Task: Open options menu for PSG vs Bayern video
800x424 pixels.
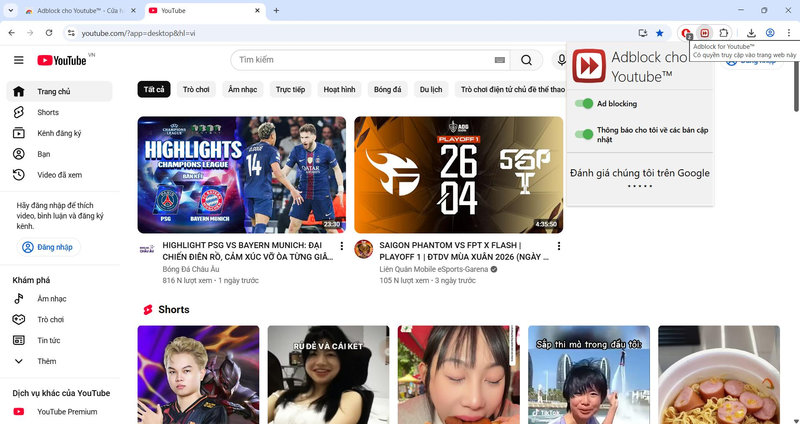Action: coord(342,246)
